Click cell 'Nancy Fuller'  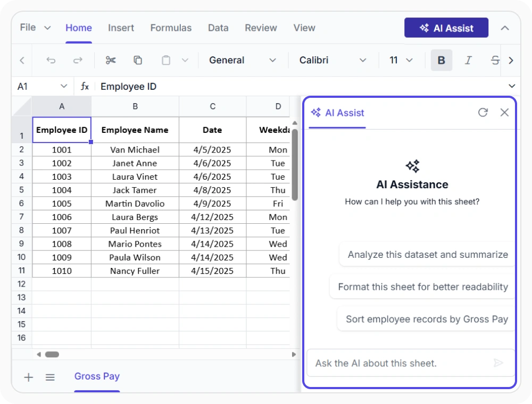pos(135,271)
